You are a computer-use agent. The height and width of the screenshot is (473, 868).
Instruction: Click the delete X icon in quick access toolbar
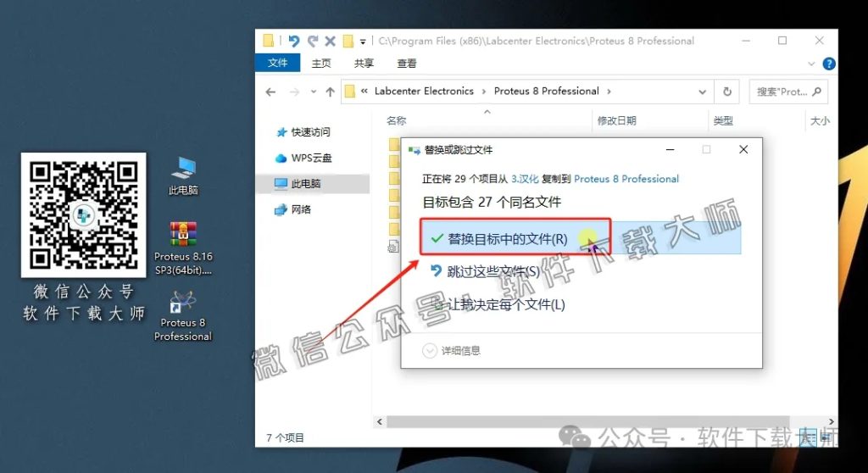pyautogui.click(x=330, y=41)
